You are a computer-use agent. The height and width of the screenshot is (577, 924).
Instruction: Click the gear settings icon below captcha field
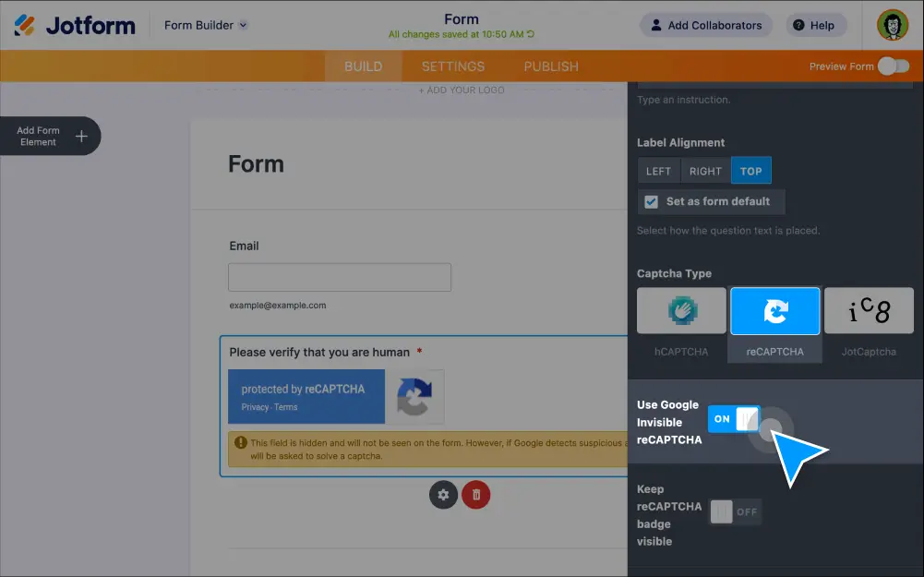(x=443, y=495)
